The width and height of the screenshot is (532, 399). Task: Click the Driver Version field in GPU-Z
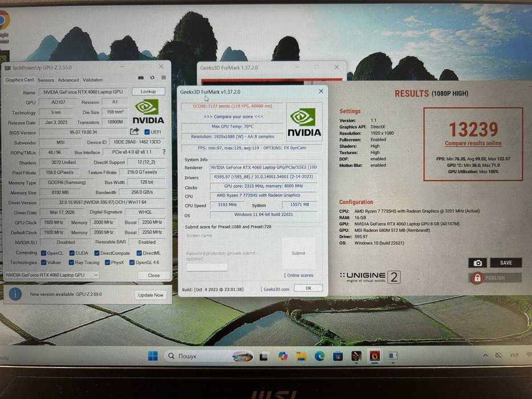[x=103, y=202]
